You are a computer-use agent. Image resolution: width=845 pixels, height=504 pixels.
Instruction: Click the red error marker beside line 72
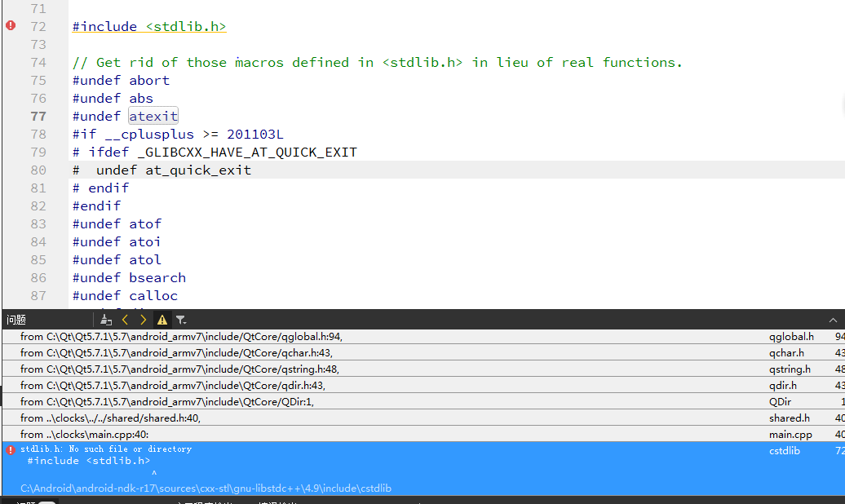tap(9, 26)
